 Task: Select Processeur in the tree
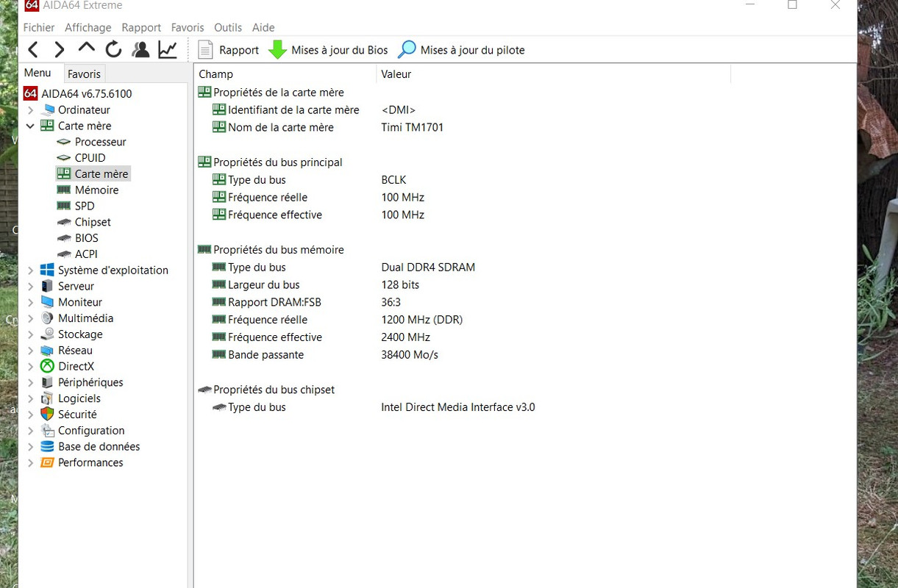coord(101,142)
